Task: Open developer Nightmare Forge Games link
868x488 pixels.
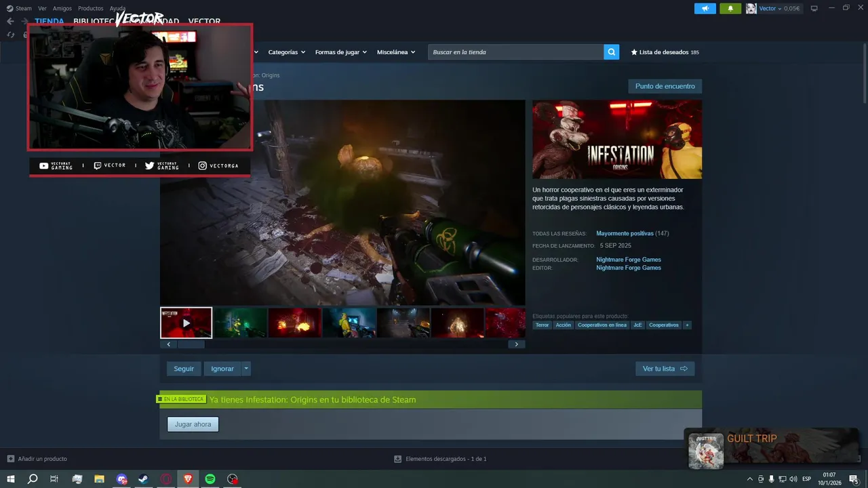Action: tap(629, 260)
